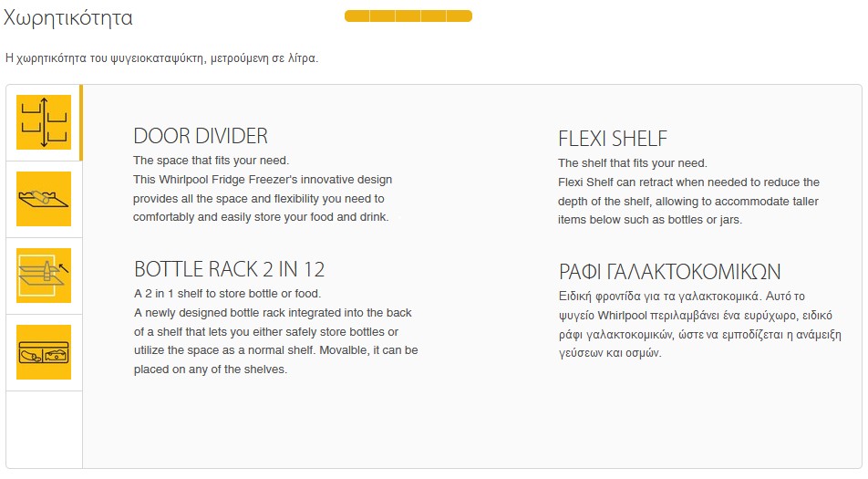Click the Greek dairy shelf description paragraph
This screenshot has height=479, width=868.
tap(699, 325)
